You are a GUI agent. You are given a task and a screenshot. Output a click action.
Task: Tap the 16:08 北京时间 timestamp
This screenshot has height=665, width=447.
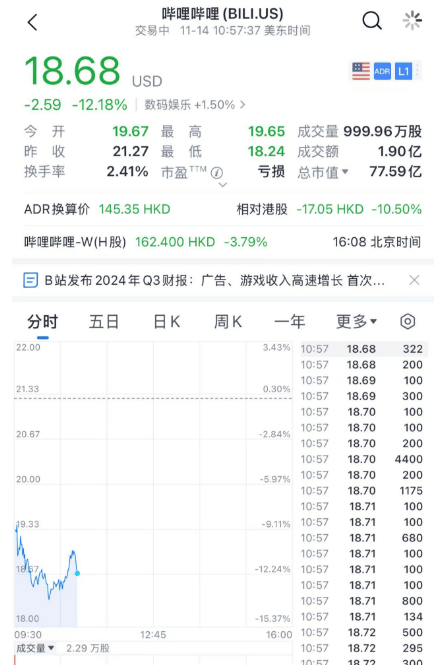point(377,242)
